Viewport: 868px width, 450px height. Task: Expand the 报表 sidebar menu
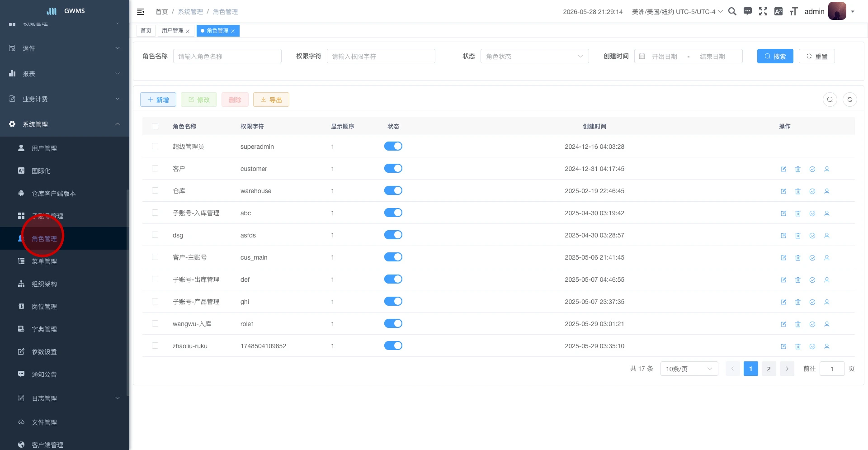pyautogui.click(x=65, y=74)
